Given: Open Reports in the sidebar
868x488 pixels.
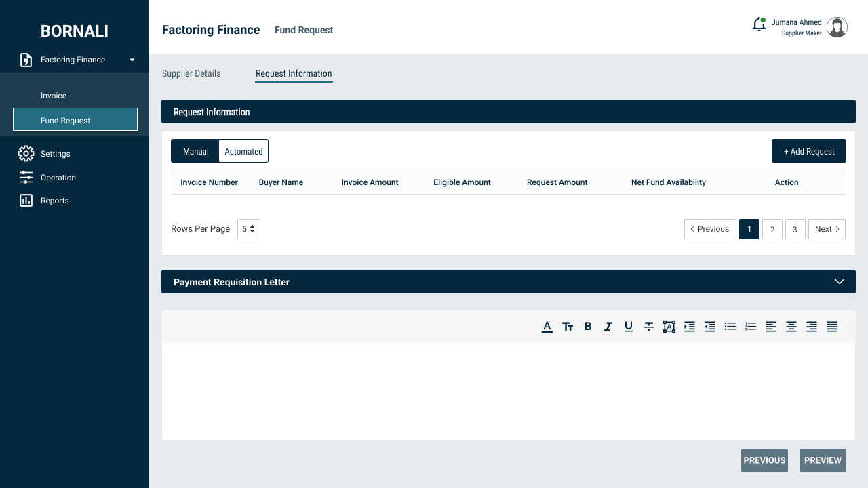Looking at the screenshot, I should [55, 201].
